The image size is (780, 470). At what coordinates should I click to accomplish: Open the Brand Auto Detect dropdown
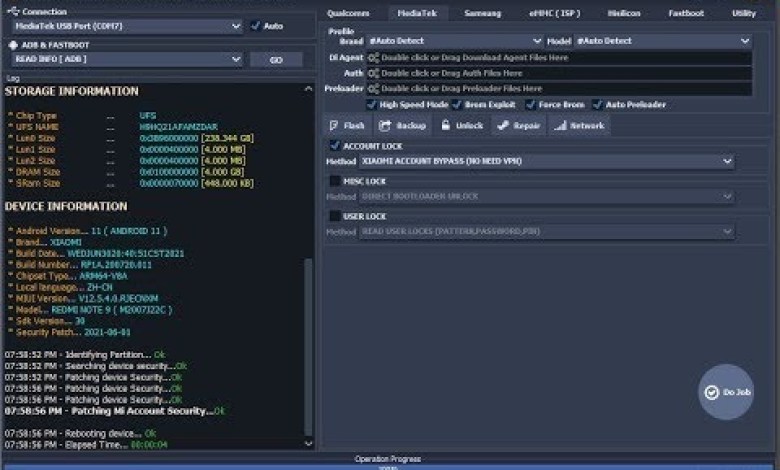click(x=454, y=41)
